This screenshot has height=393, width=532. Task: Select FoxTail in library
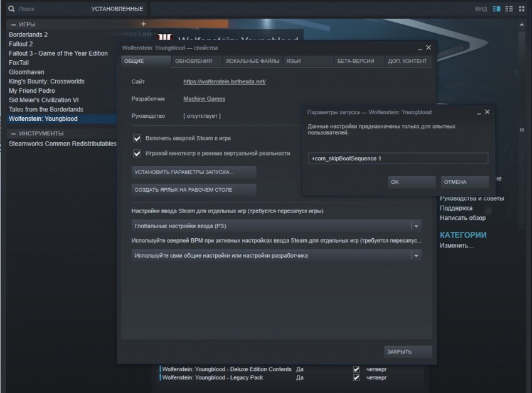point(19,63)
